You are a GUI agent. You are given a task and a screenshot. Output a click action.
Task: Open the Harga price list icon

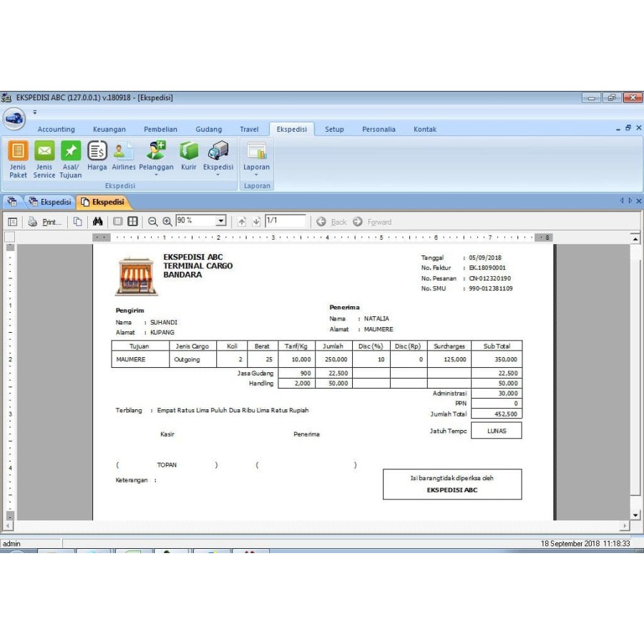(97, 151)
